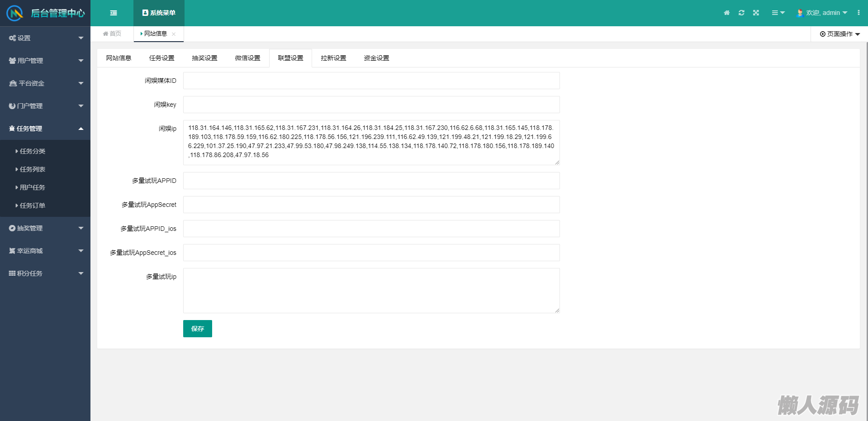
Task: Open the 系统菜单 top navigation tab
Action: [x=159, y=13]
